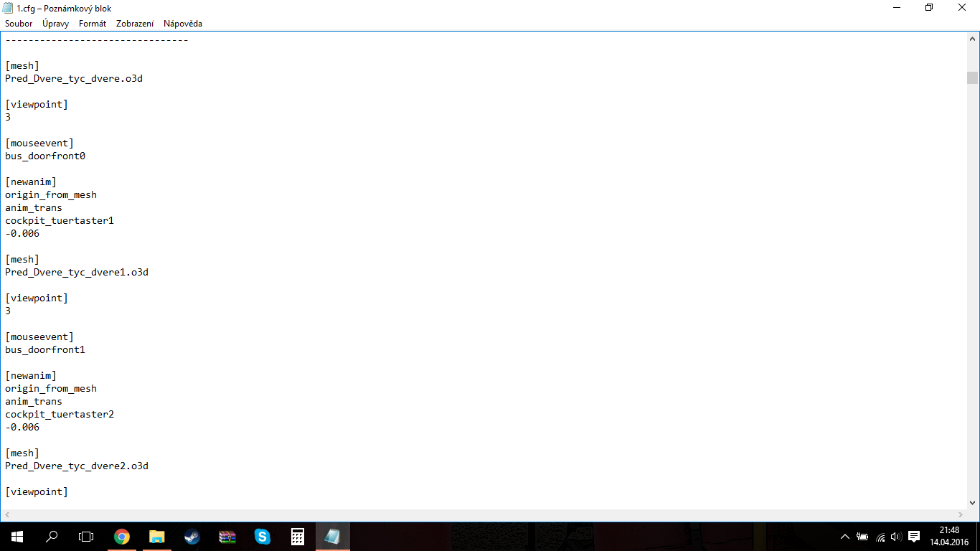
Task: Open File Explorer from the taskbar
Action: pyautogui.click(x=156, y=537)
